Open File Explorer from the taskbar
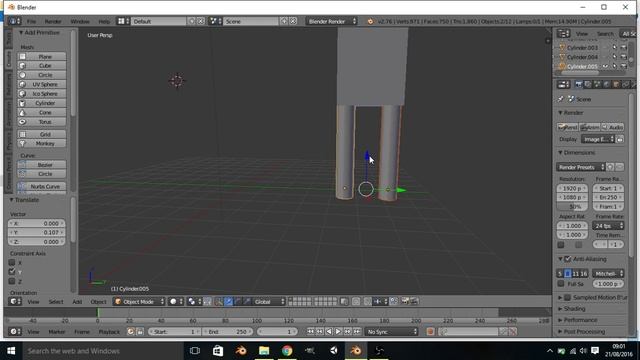 [x=264, y=351]
